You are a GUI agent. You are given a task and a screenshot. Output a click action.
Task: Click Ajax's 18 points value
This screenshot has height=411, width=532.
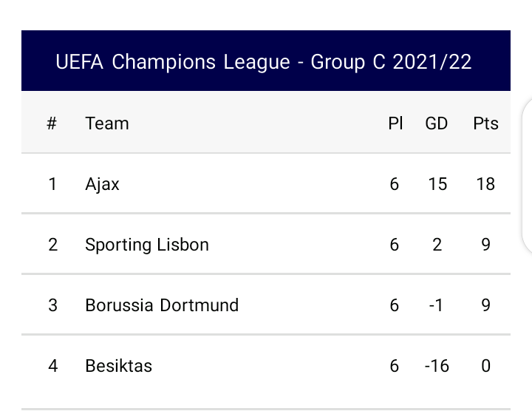click(x=485, y=184)
